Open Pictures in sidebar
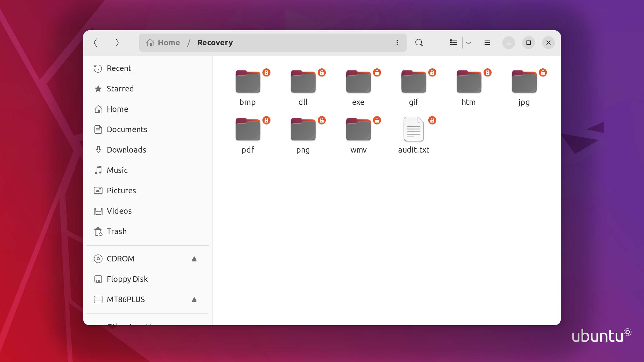The width and height of the screenshot is (644, 362). tap(148, 191)
